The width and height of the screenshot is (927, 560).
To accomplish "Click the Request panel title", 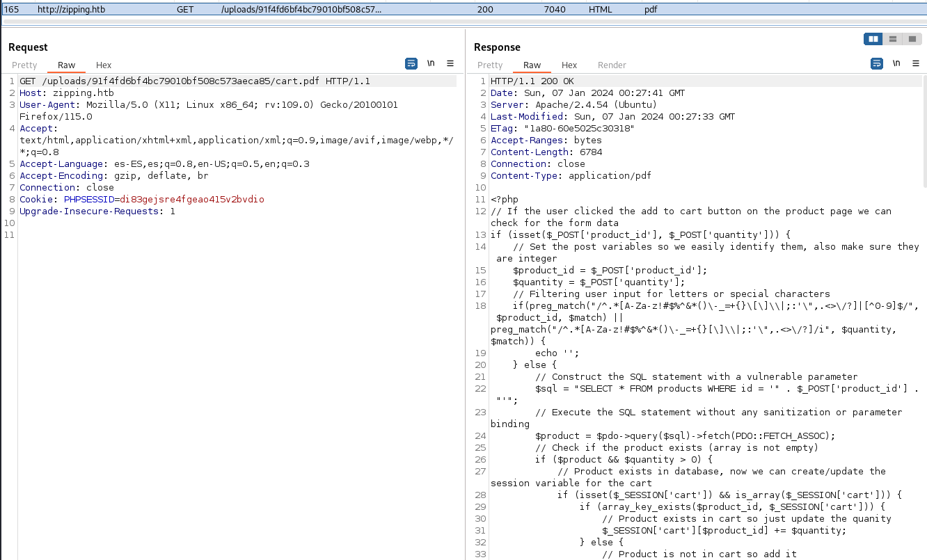I will click(x=28, y=47).
